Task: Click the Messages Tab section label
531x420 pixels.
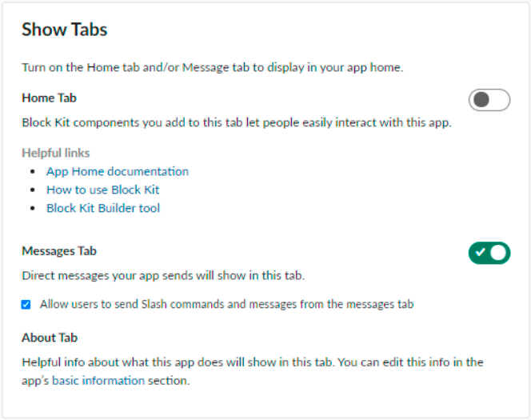Action: click(x=59, y=250)
